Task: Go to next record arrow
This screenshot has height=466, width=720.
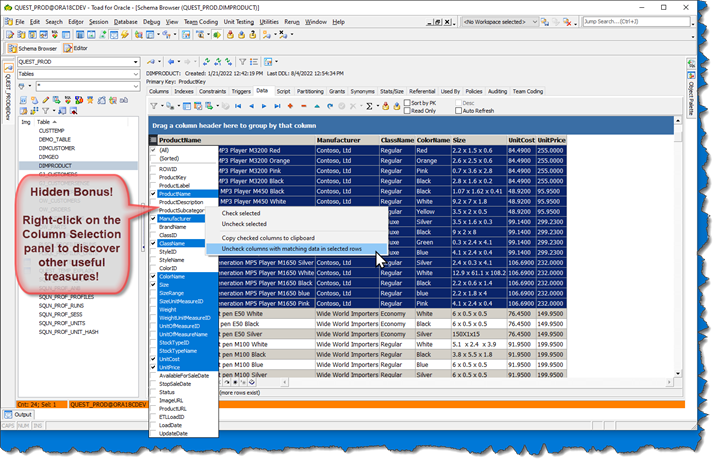Action: click(264, 106)
